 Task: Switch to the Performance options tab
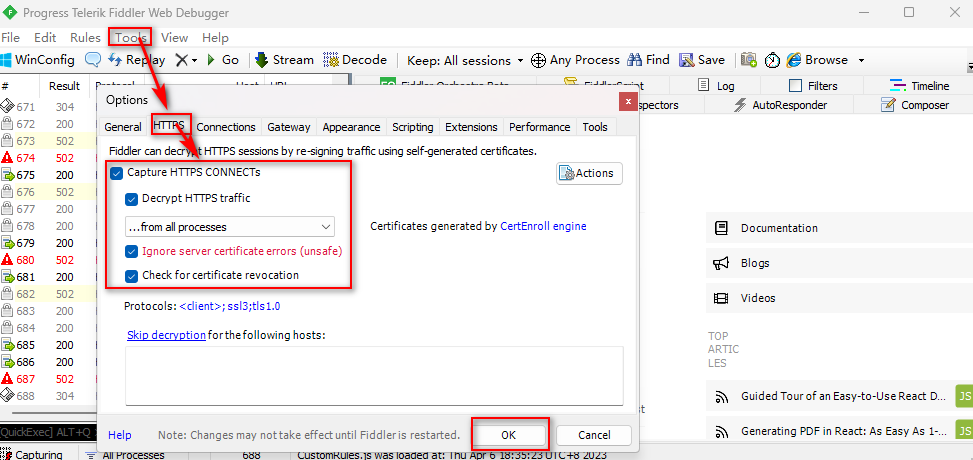click(x=540, y=127)
